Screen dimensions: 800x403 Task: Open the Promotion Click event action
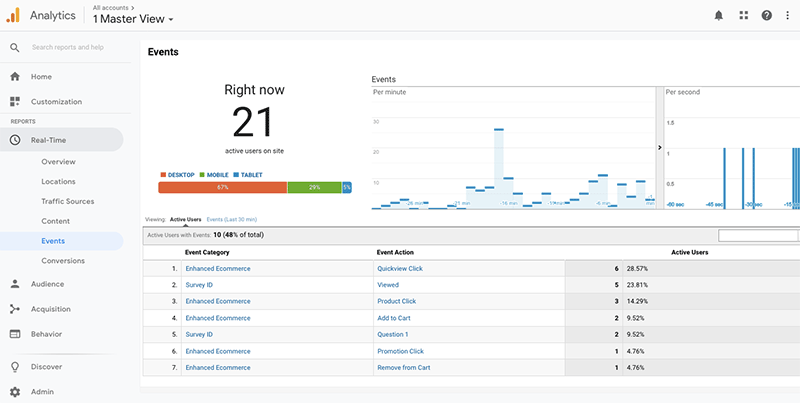tap(401, 351)
